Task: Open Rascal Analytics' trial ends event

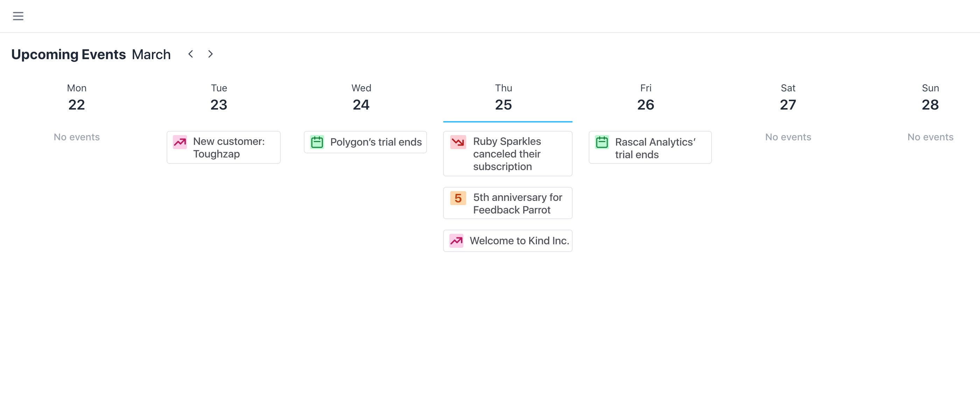Action: point(655,148)
